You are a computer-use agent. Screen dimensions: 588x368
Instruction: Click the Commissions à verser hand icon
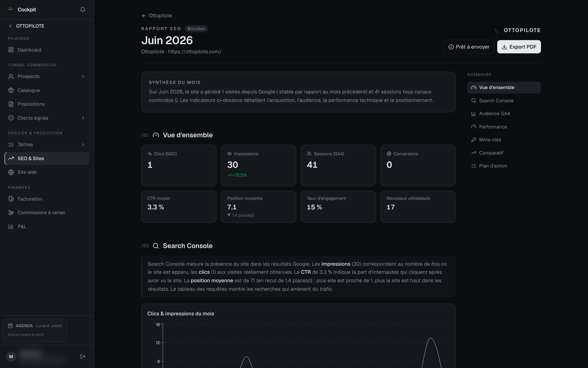11,213
